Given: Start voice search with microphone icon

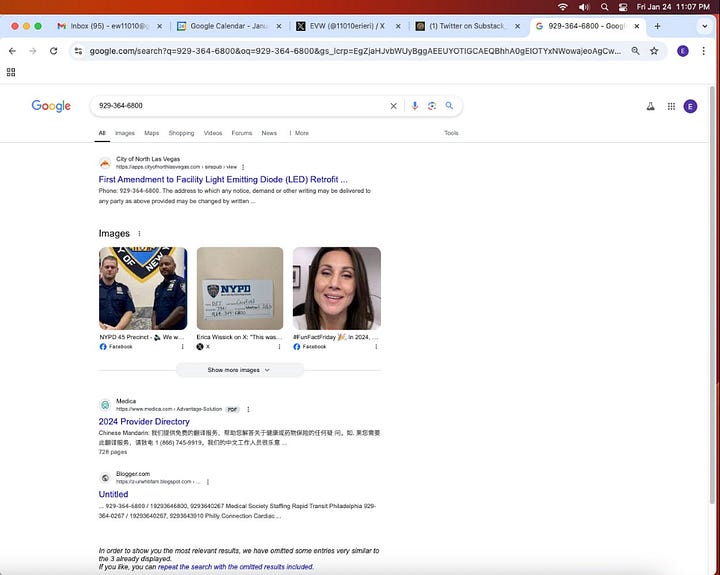Looking at the screenshot, I should pyautogui.click(x=415, y=106).
